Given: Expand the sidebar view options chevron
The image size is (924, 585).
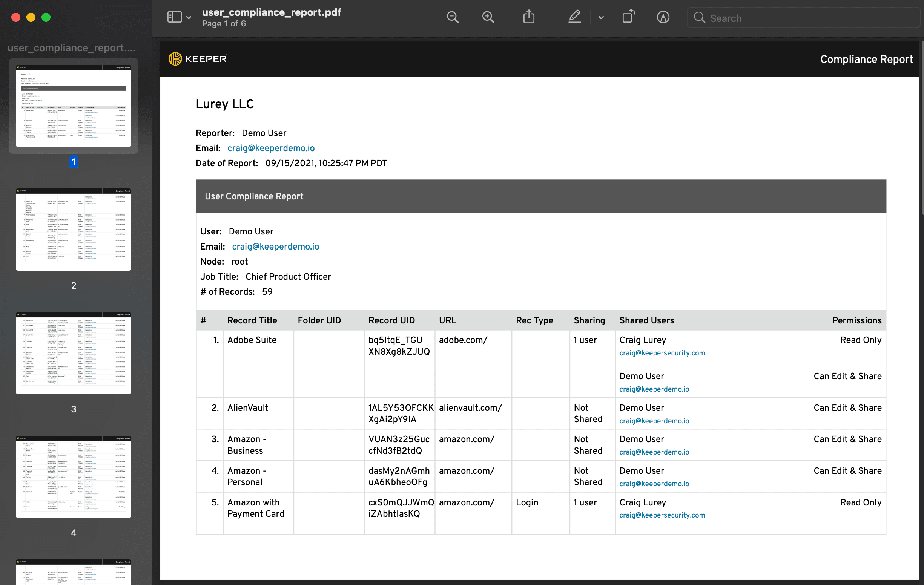Looking at the screenshot, I should point(189,18).
